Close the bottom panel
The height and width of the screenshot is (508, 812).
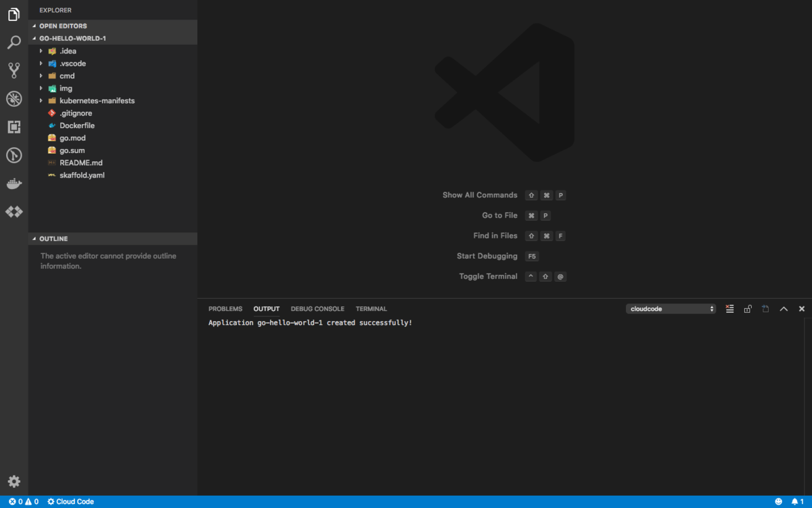tap(802, 309)
